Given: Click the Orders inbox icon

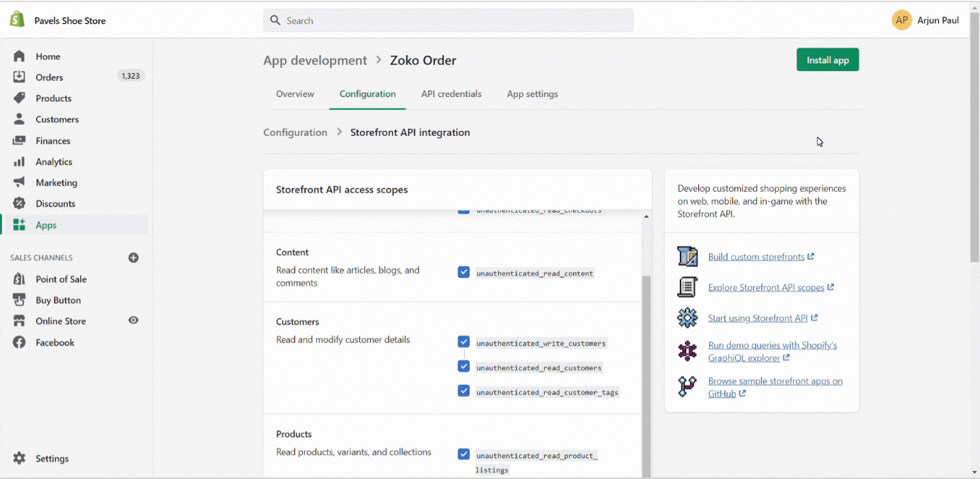Looking at the screenshot, I should 19,77.
